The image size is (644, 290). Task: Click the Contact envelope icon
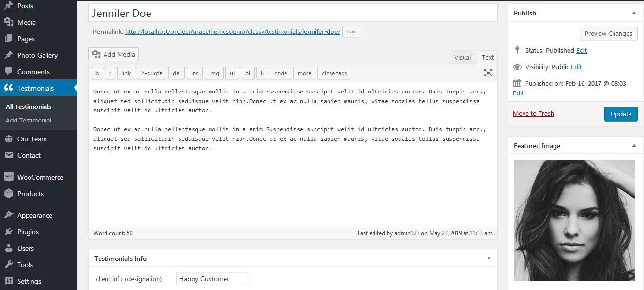click(9, 155)
